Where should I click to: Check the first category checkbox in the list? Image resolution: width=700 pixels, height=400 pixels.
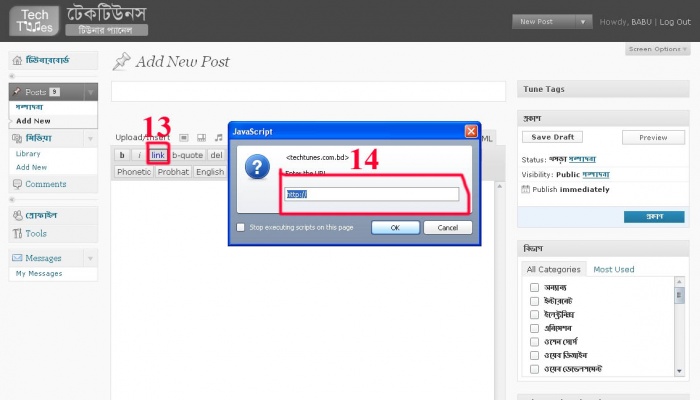534,287
